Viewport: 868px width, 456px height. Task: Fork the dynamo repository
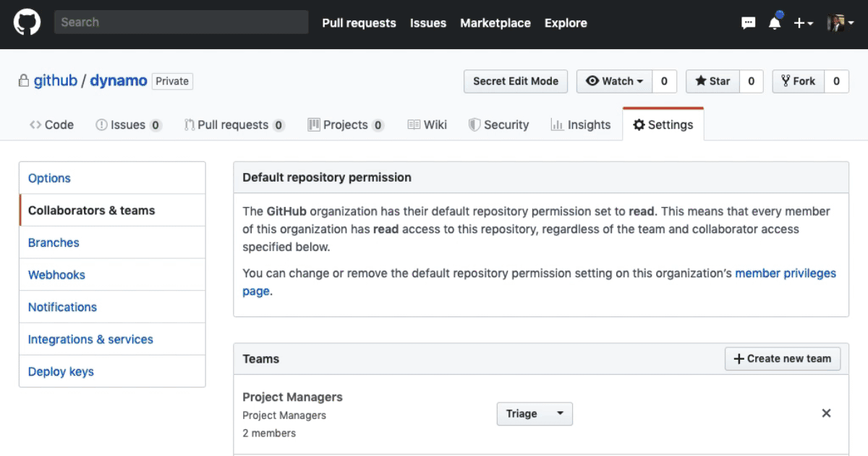pyautogui.click(x=797, y=81)
